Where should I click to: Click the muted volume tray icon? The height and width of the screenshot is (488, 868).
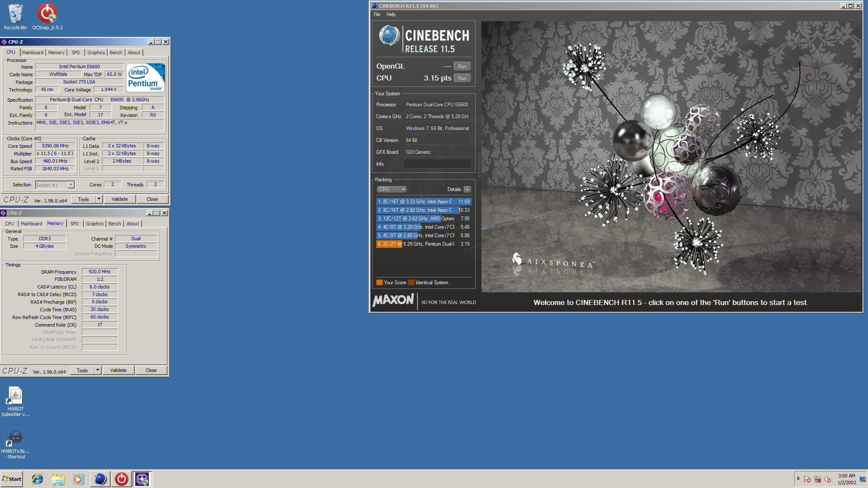click(x=828, y=479)
